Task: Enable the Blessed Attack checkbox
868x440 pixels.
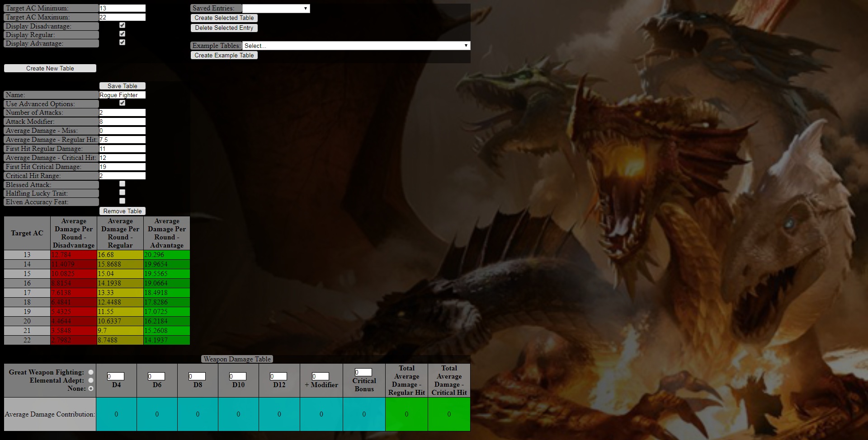Action: 122,184
